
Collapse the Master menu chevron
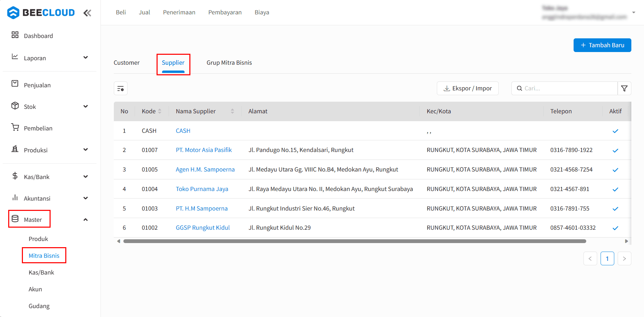(86, 220)
